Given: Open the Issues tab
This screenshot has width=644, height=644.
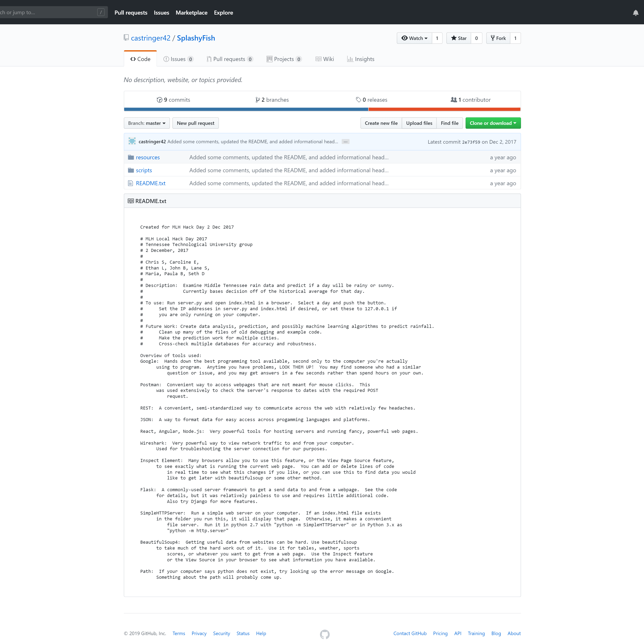Looking at the screenshot, I should coord(178,59).
